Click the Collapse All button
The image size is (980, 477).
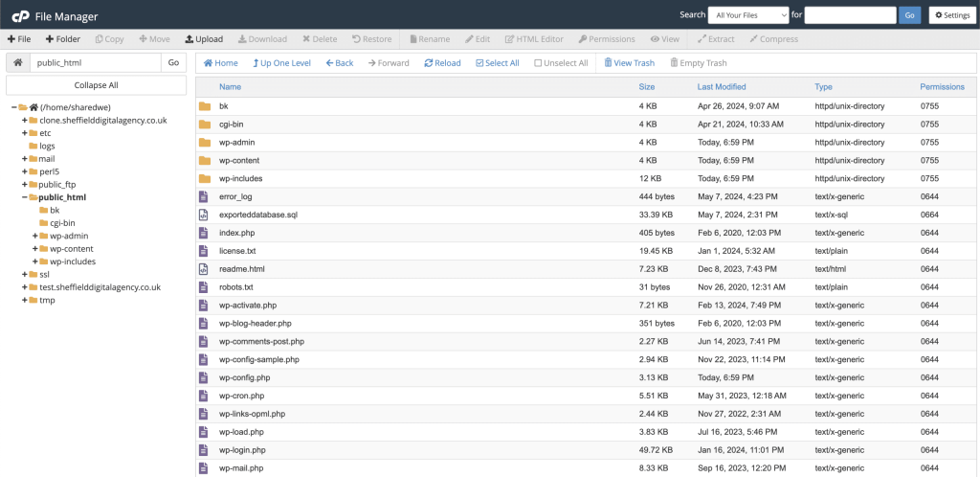[97, 85]
